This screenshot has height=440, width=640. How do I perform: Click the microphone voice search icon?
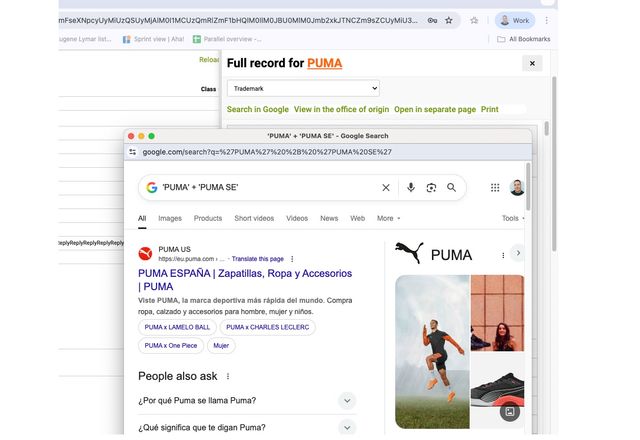[410, 187]
